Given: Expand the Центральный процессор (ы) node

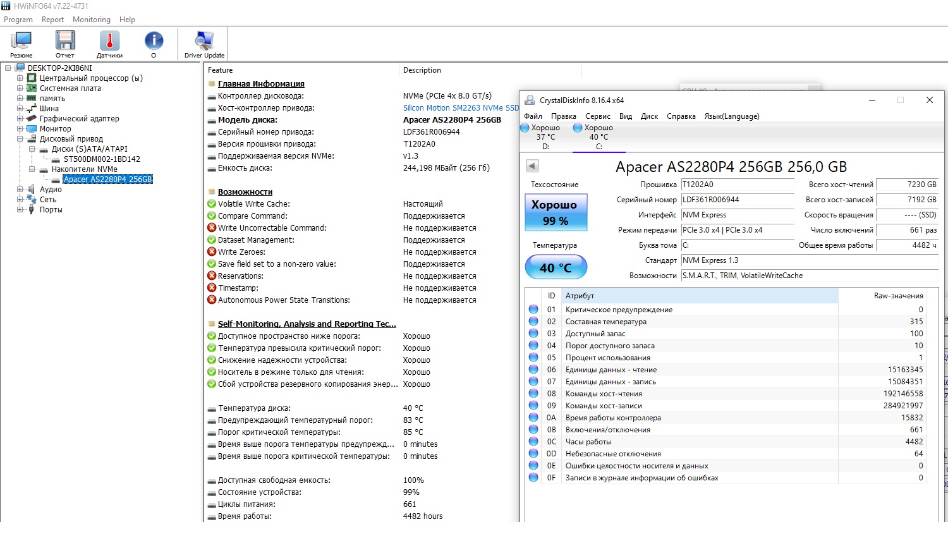Looking at the screenshot, I should pos(20,78).
